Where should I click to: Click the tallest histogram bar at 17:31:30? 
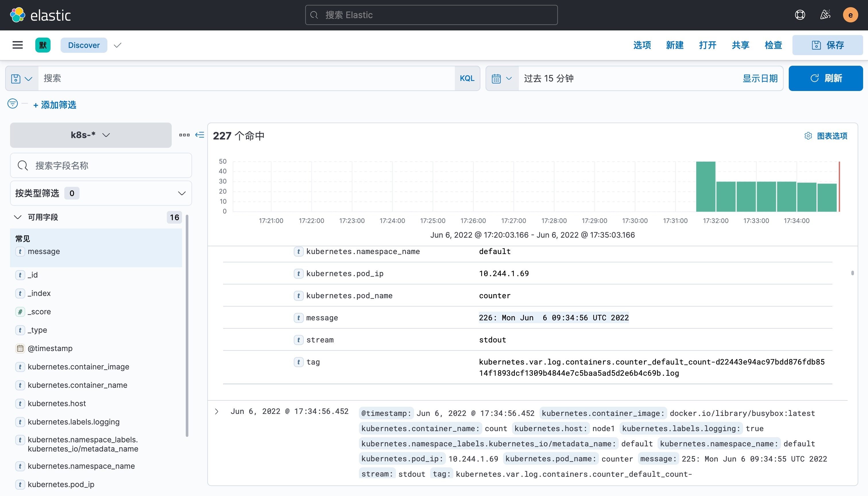[705, 187]
